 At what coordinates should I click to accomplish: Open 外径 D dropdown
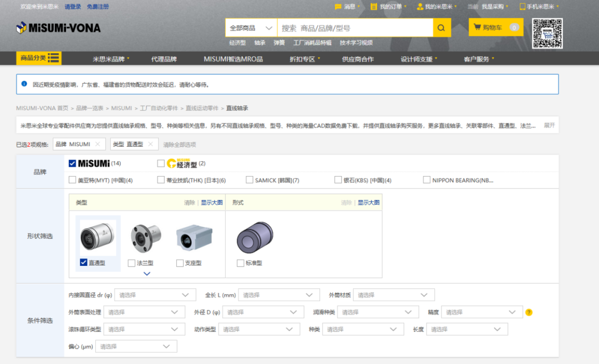pos(263,312)
